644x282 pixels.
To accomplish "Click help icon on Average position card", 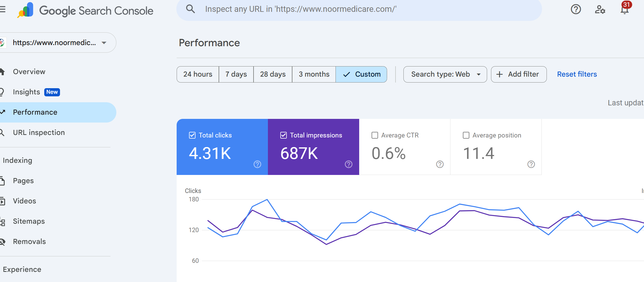I will pos(531,164).
